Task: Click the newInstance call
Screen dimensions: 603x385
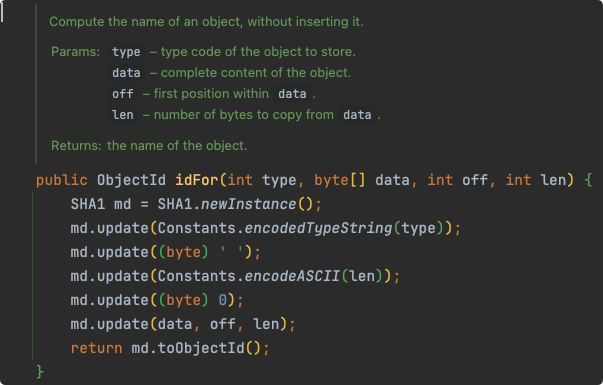Action: point(248,204)
